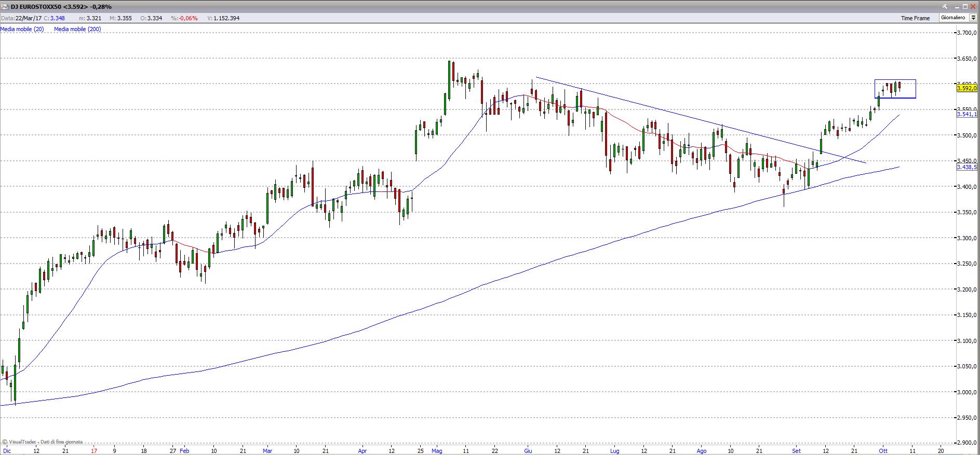Image resolution: width=980 pixels, height=455 pixels.
Task: Click the Apr month label on time axis
Action: (363, 451)
